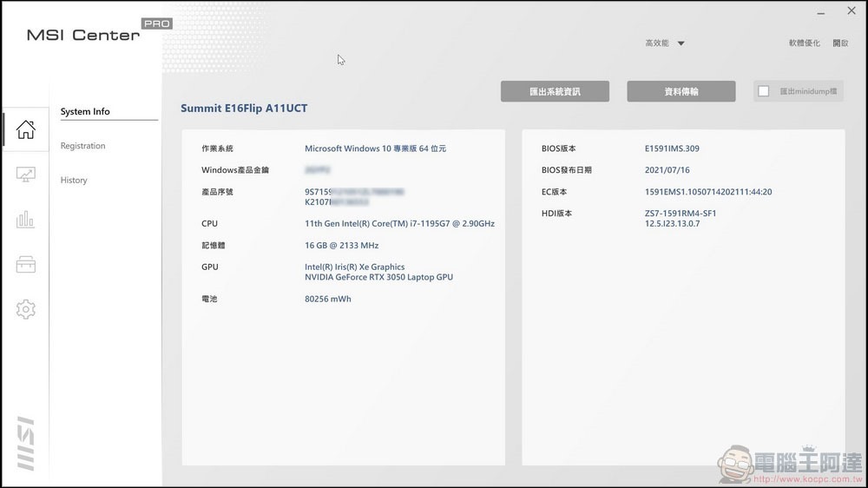The width and height of the screenshot is (868, 488).
Task: Open the 軟體優化 link
Action: (x=804, y=43)
